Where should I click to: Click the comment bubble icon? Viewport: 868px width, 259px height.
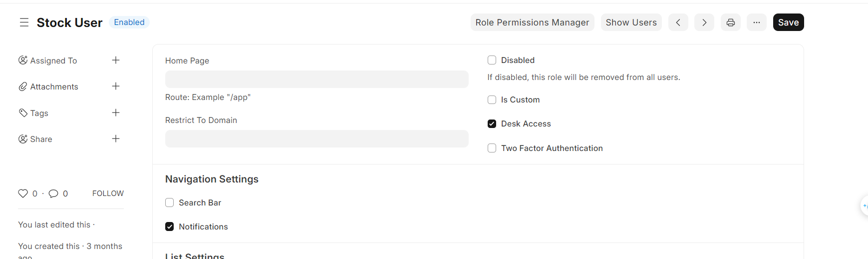click(53, 193)
